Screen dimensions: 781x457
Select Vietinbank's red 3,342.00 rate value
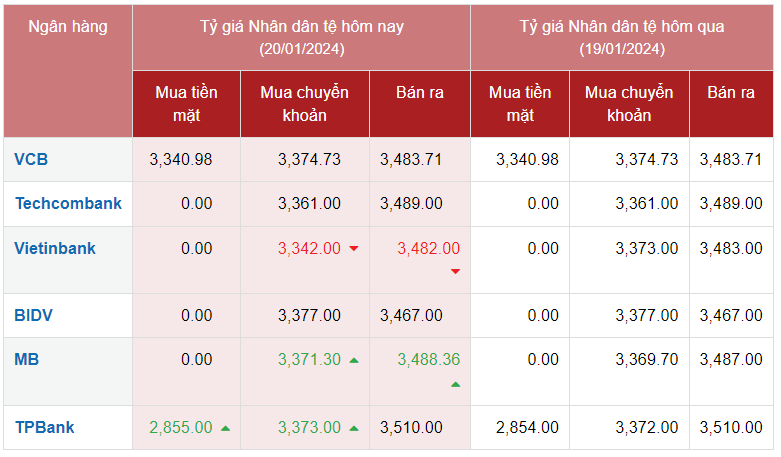point(309,248)
